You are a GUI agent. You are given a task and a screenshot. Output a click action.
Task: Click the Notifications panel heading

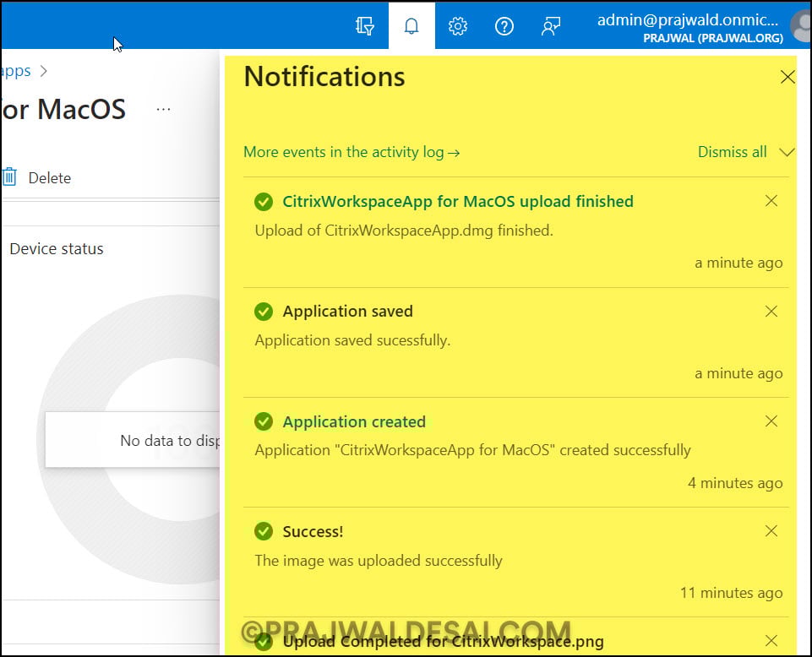pos(324,77)
